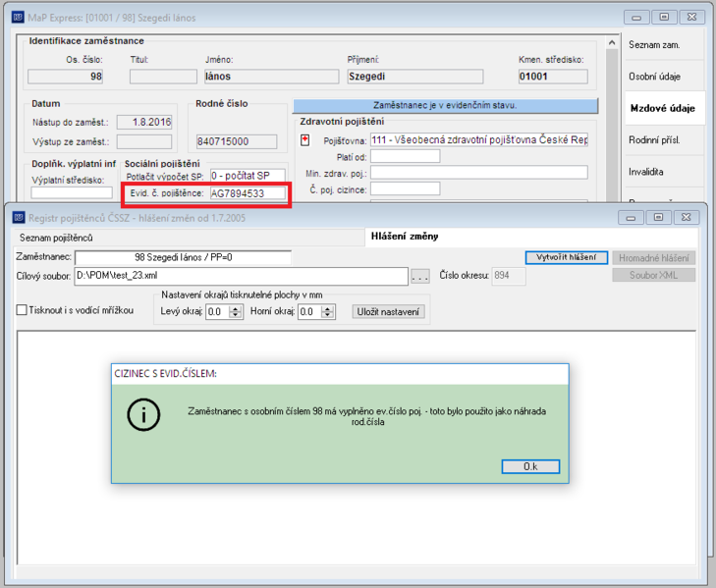Screen dimensions: 716x588
Task: Save margins with Uložit nastavení button
Action: click(x=388, y=312)
